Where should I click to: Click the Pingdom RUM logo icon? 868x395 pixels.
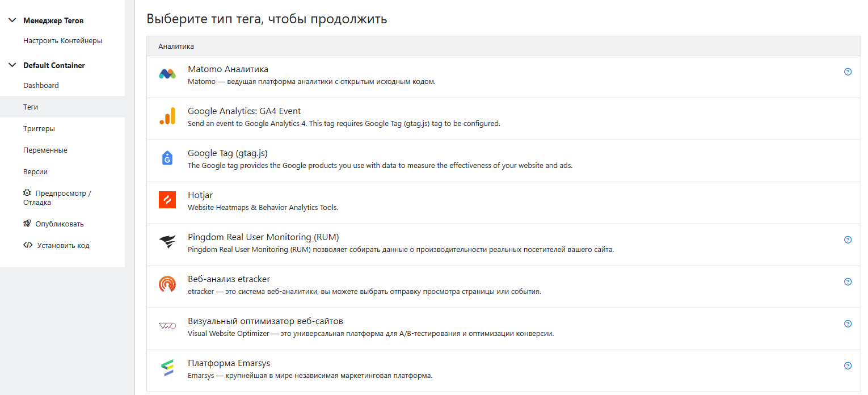167,242
